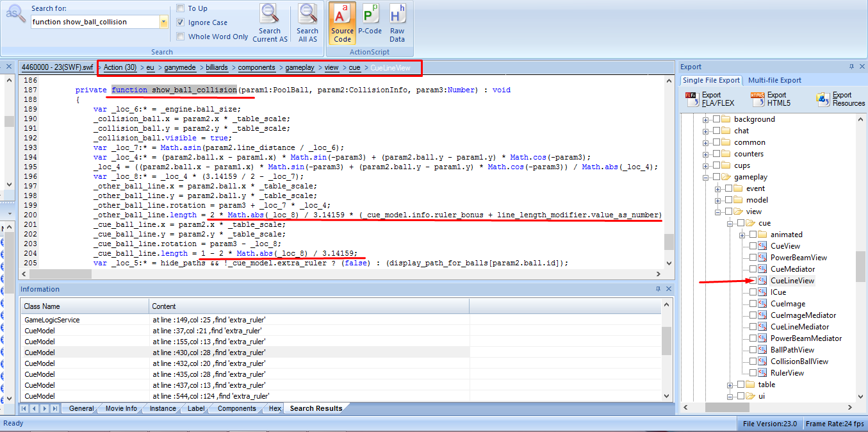This screenshot has height=432, width=868.
Task: Click the chat folder icon
Action: click(726, 131)
